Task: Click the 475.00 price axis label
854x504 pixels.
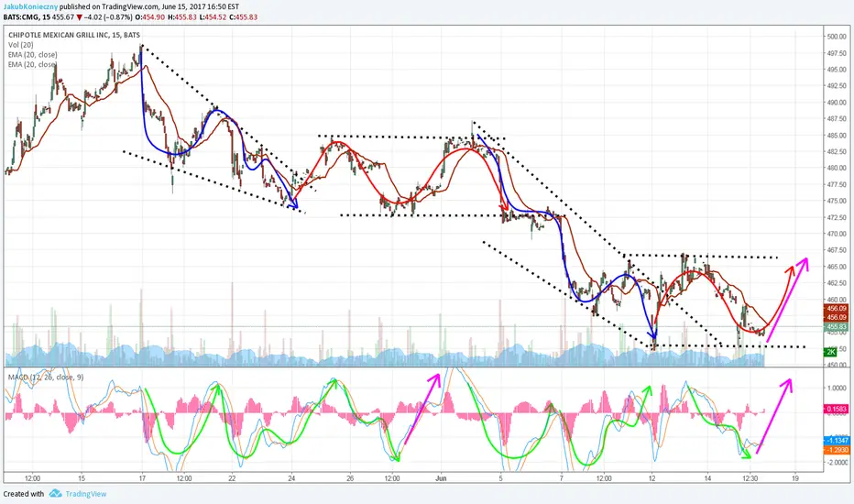Action: (x=836, y=201)
